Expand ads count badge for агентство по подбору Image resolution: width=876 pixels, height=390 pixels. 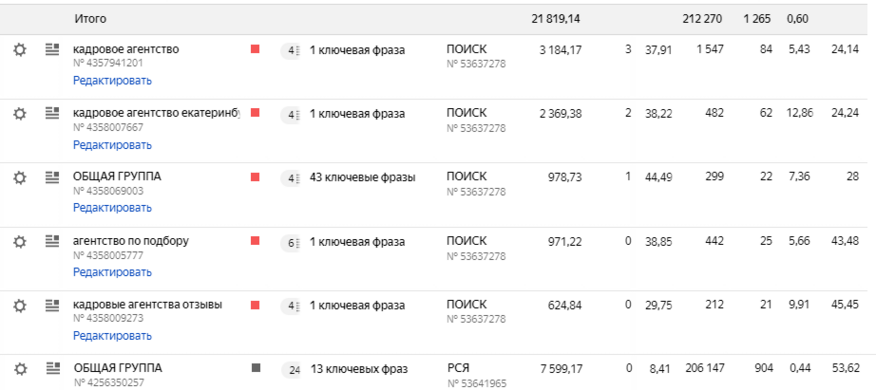(x=291, y=243)
